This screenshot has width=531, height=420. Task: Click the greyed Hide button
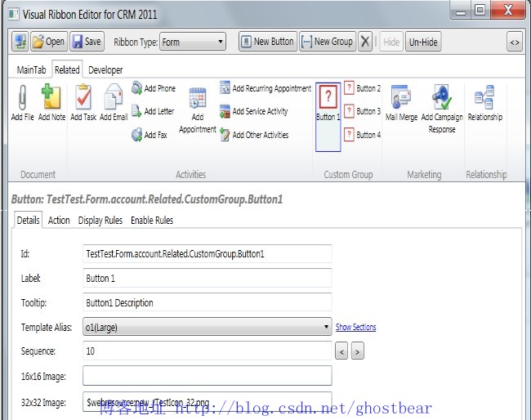tap(391, 42)
